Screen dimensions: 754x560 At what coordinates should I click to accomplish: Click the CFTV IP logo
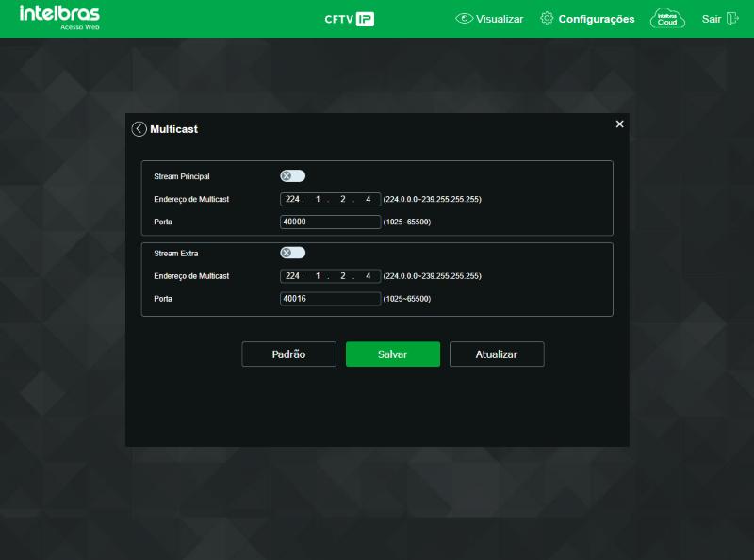[x=349, y=19]
